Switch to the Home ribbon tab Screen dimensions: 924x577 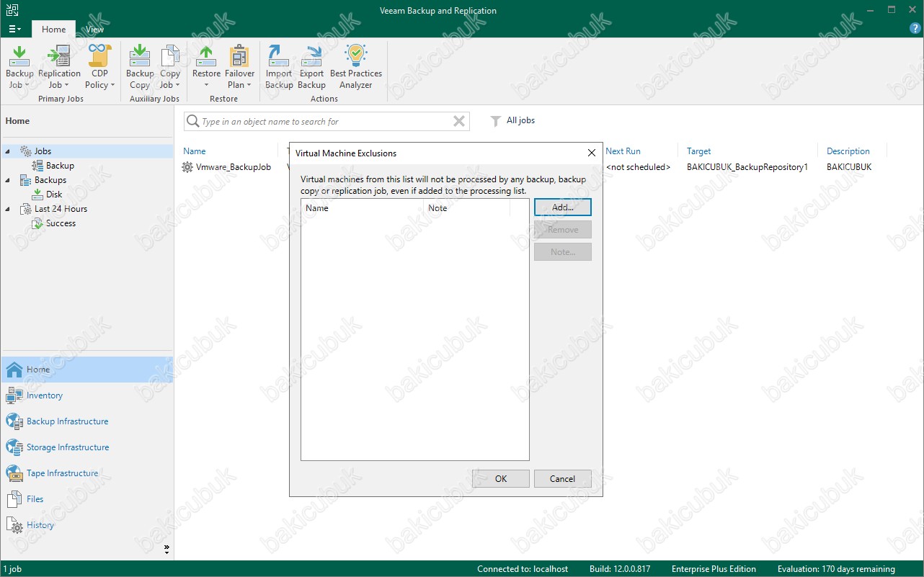tap(53, 30)
